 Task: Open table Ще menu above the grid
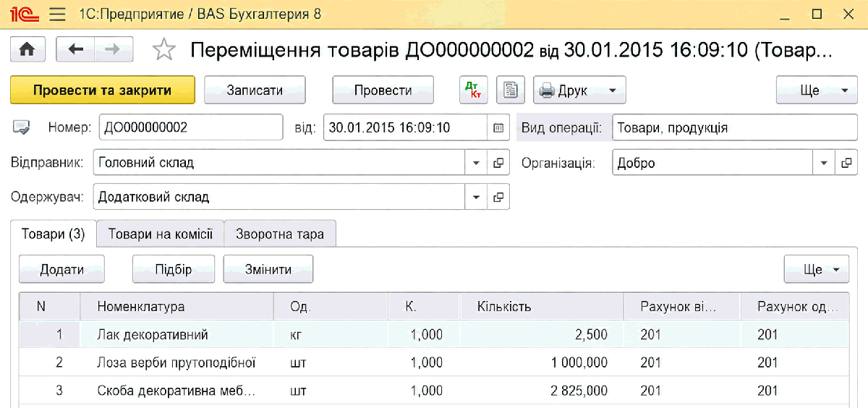(x=816, y=269)
